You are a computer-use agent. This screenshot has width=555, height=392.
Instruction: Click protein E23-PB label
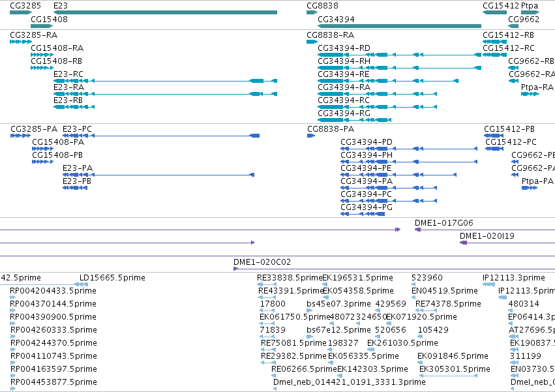[77, 181]
